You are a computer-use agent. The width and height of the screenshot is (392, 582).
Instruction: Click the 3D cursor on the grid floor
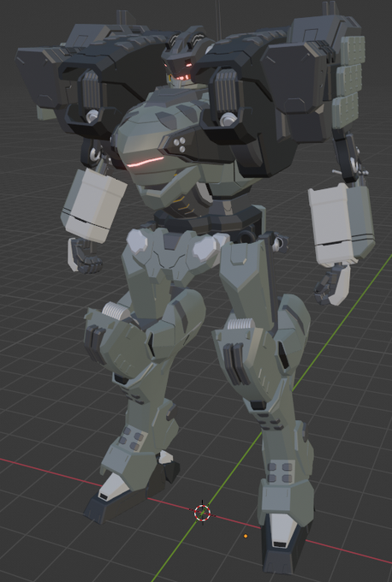tap(202, 513)
